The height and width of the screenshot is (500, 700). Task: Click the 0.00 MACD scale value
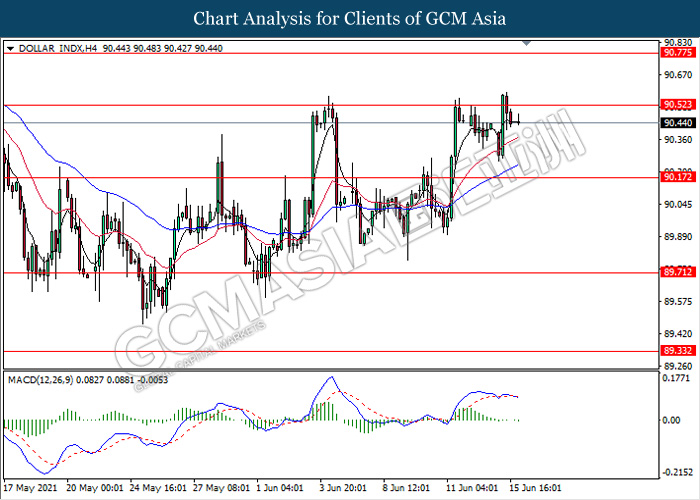click(671, 420)
